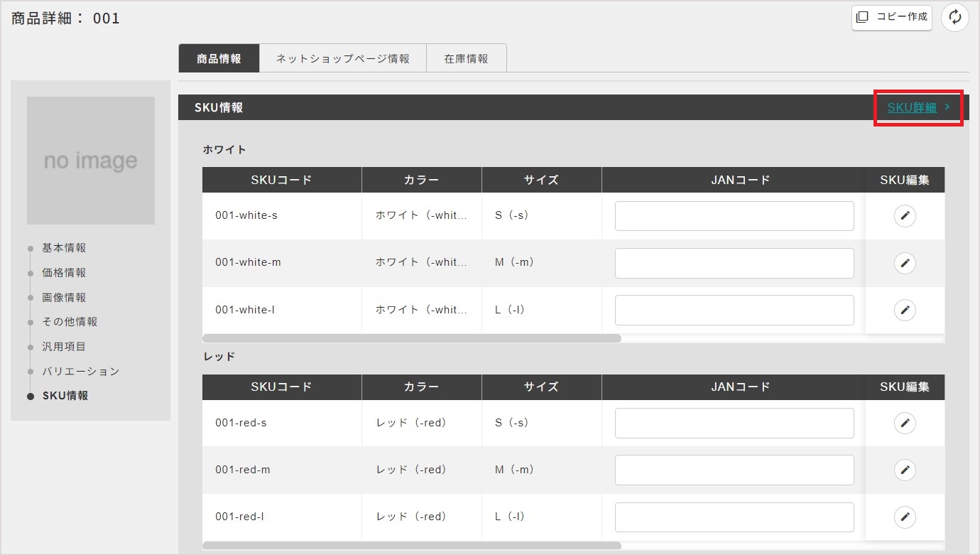980x555 pixels.
Task: Go to その他情報 in sidebar
Action: click(70, 322)
